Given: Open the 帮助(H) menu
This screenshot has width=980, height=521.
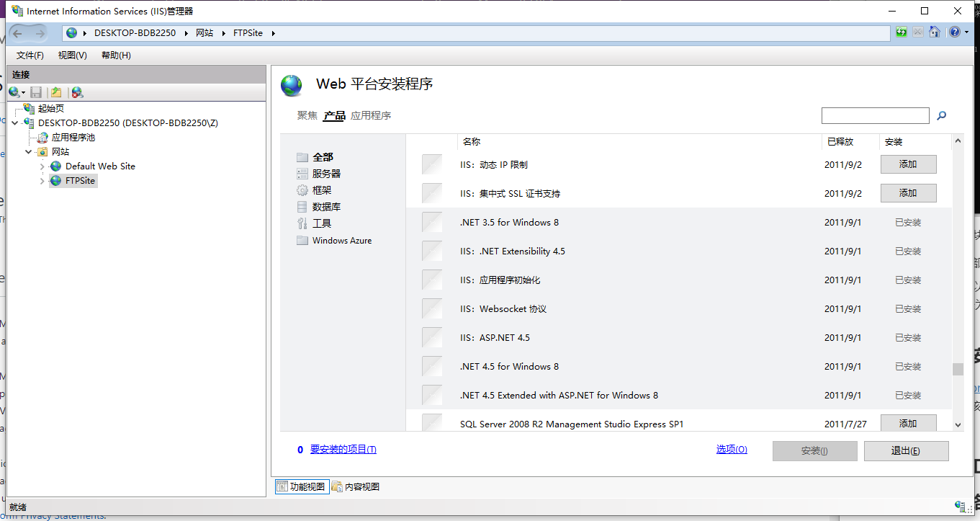Looking at the screenshot, I should 116,55.
